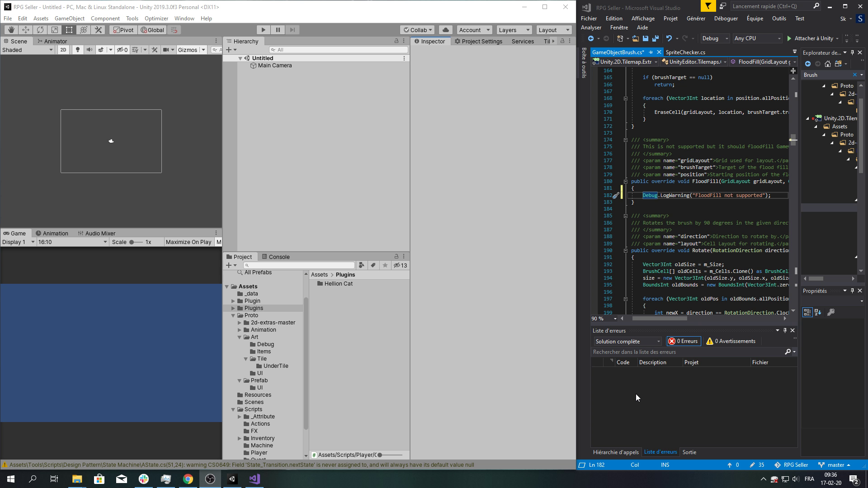Open the Shaded draw mode dropdown
Screen dimensions: 868x488
28,50
